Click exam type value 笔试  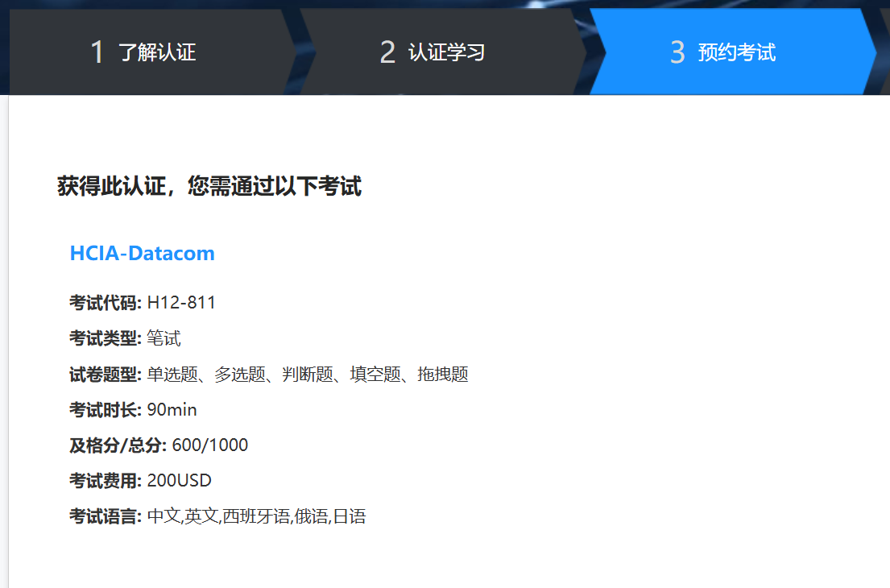tap(164, 338)
